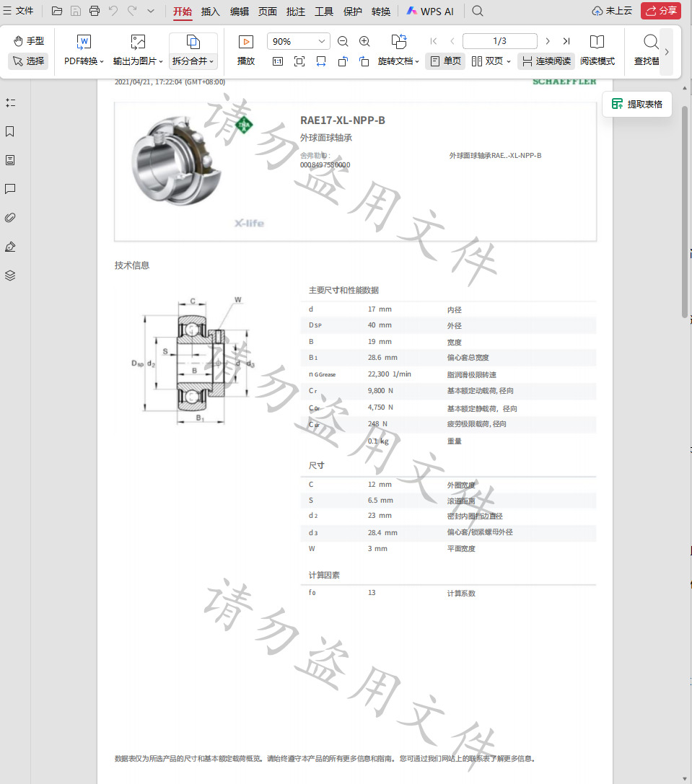The image size is (692, 784).
Task: Open the signature pen panel in sidebar
Action: coord(10,247)
